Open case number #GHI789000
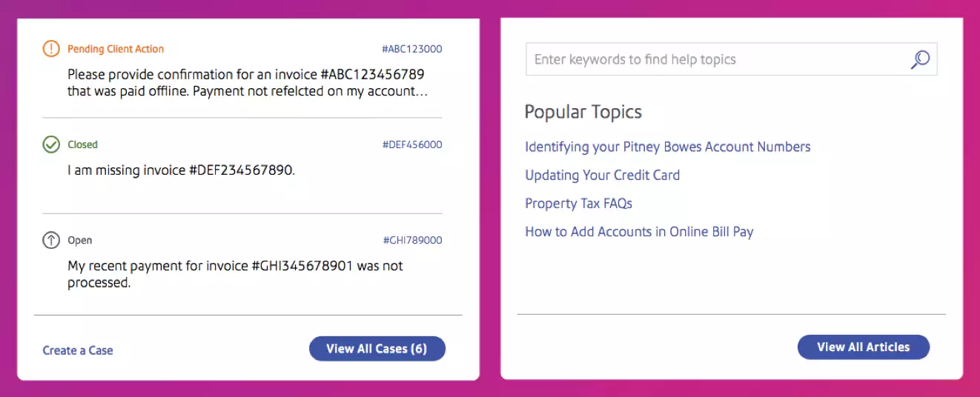This screenshot has width=980, height=397. pyautogui.click(x=412, y=240)
